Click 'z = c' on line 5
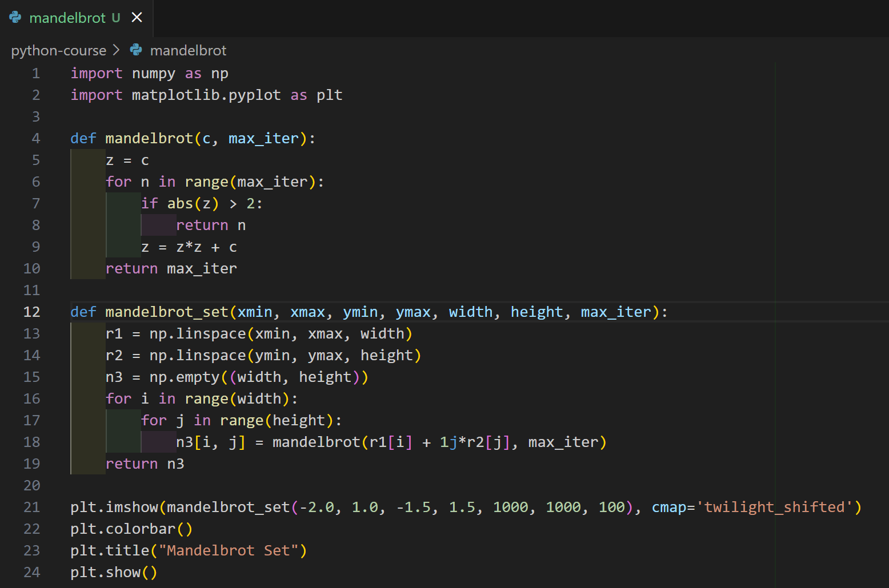 click(127, 160)
